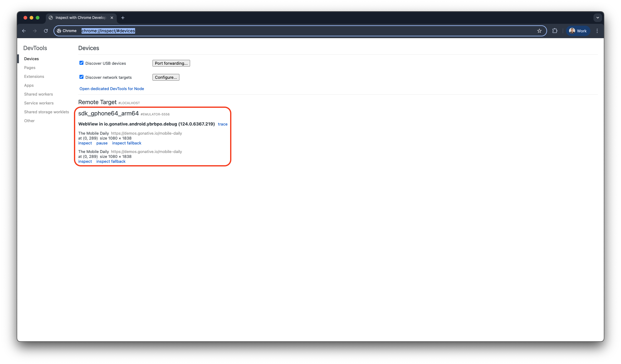Expand the tab search dropdown arrow
Image resolution: width=621 pixels, height=364 pixels.
coord(598,18)
